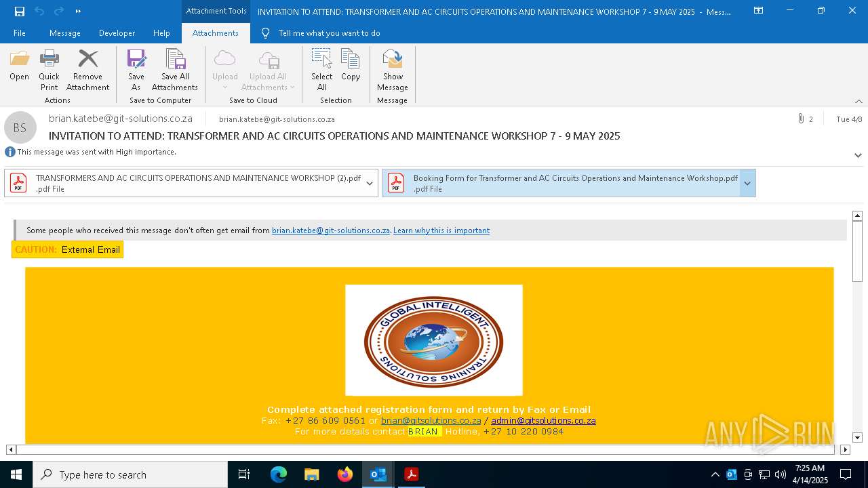Viewport: 868px width, 488px height.
Task: Open File Explorer from taskbar
Action: (311, 474)
